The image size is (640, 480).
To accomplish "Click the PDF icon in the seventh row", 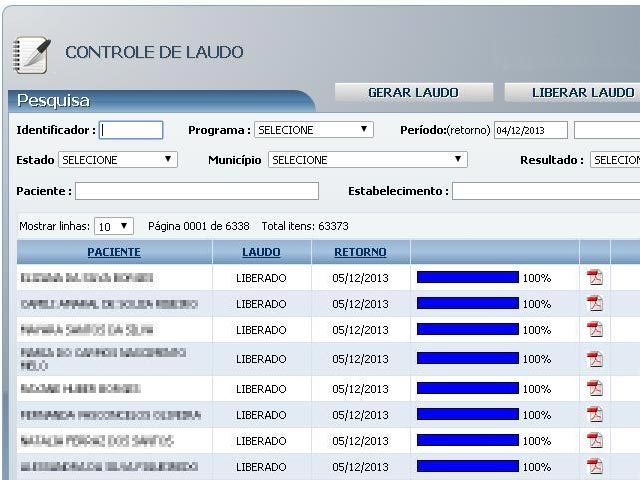I will (595, 440).
